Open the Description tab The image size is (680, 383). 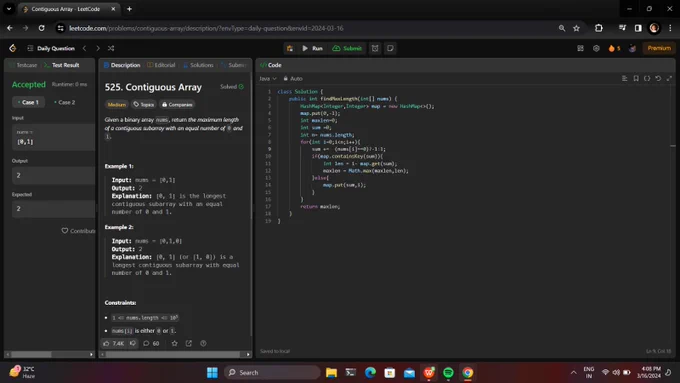click(122, 65)
